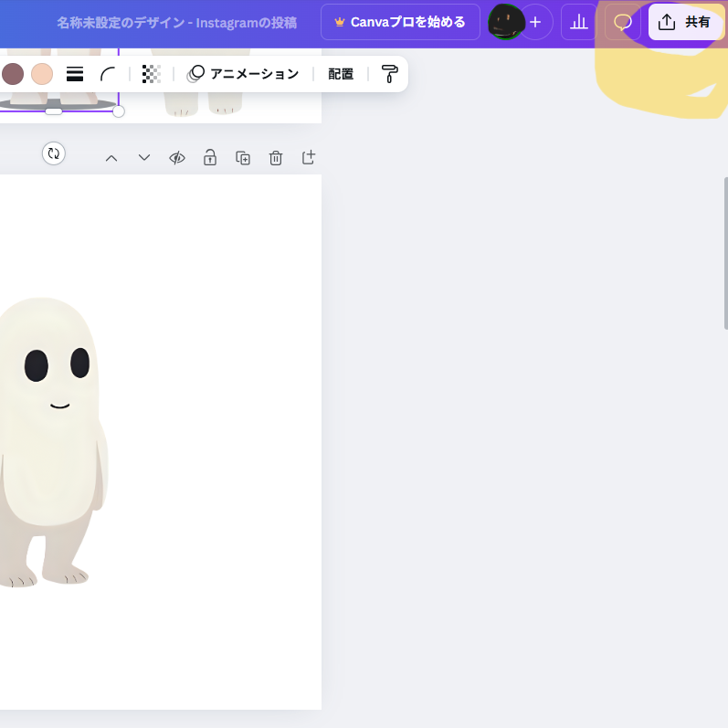
Task: Move page down with the down chevron
Action: pos(144,158)
